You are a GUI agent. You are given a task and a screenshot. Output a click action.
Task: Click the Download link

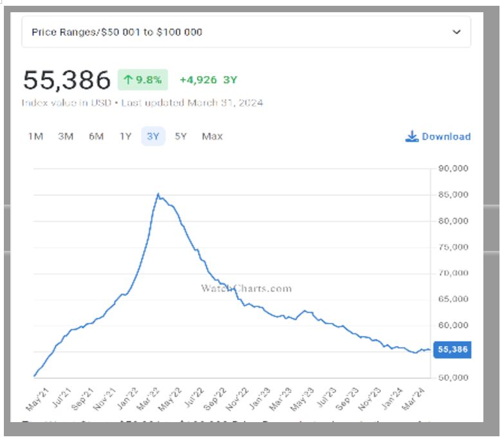(445, 136)
